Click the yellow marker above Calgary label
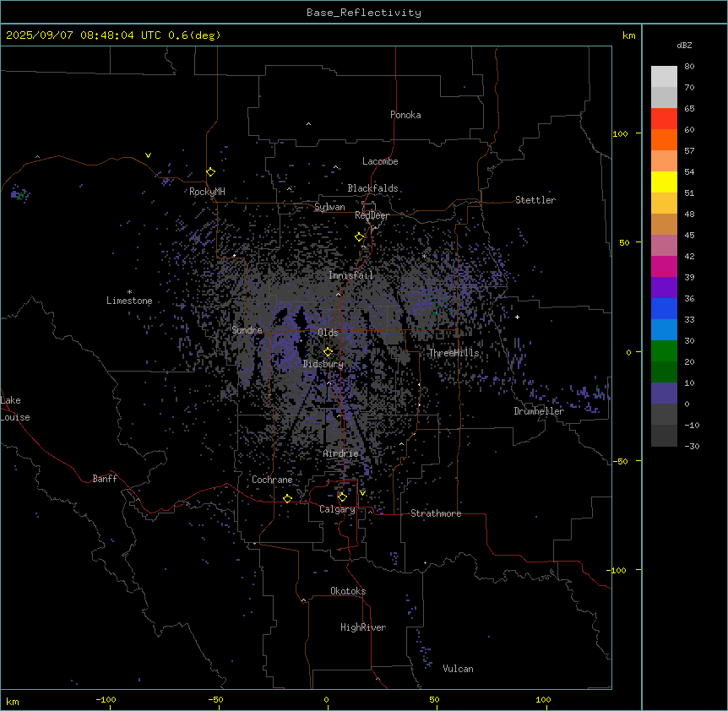Screen dimensions: 728x711 pos(342,497)
